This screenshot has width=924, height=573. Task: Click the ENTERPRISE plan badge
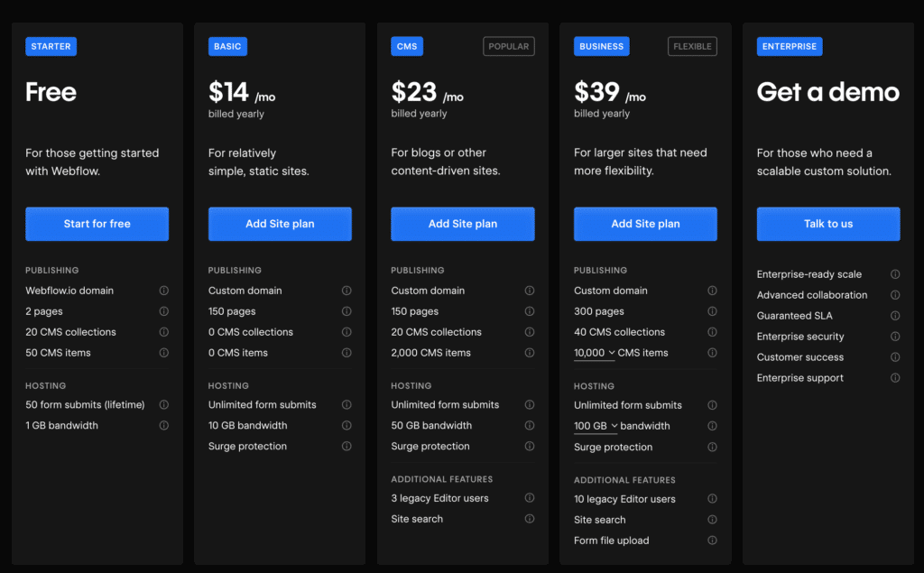coord(790,46)
